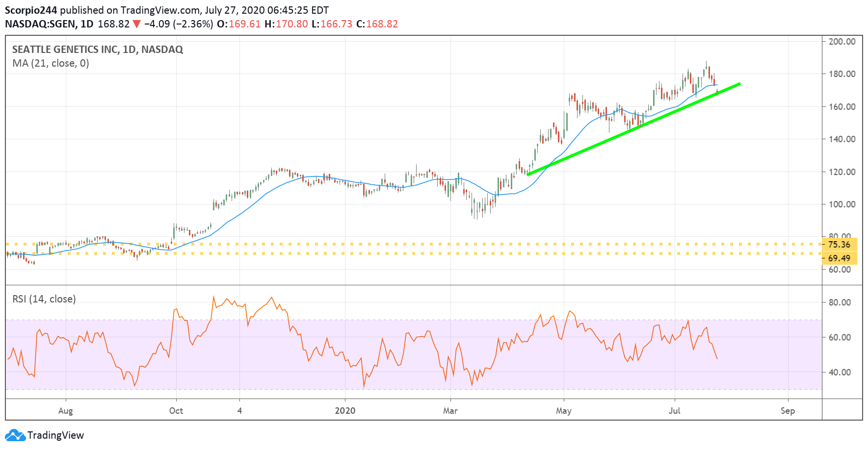Screen dimensions: 868x450
Task: Select the SEATTLE GENETICS INC chart title
Action: click(x=98, y=50)
